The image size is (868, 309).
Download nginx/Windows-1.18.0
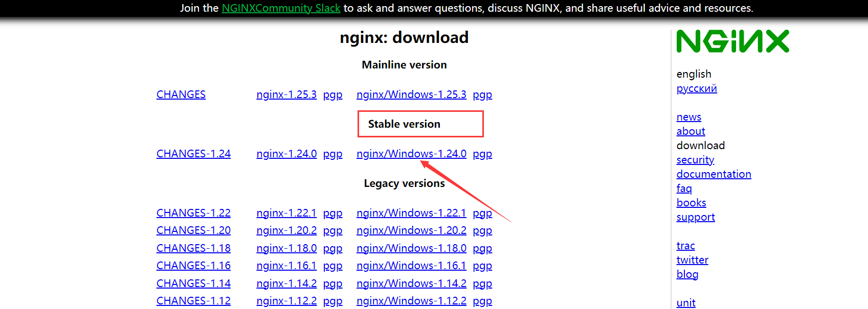(411, 248)
